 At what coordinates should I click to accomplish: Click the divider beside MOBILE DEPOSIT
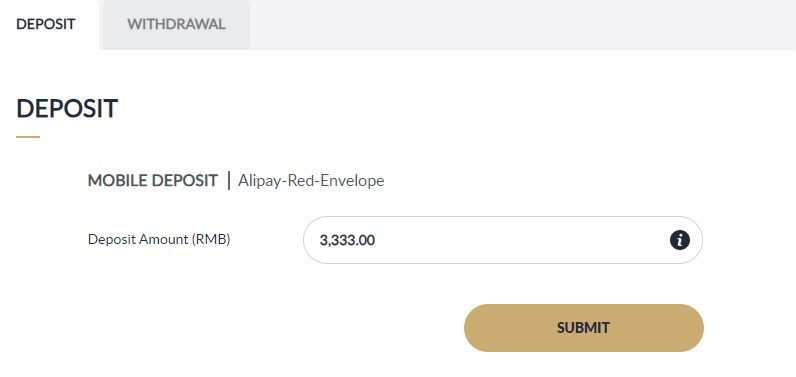click(228, 181)
